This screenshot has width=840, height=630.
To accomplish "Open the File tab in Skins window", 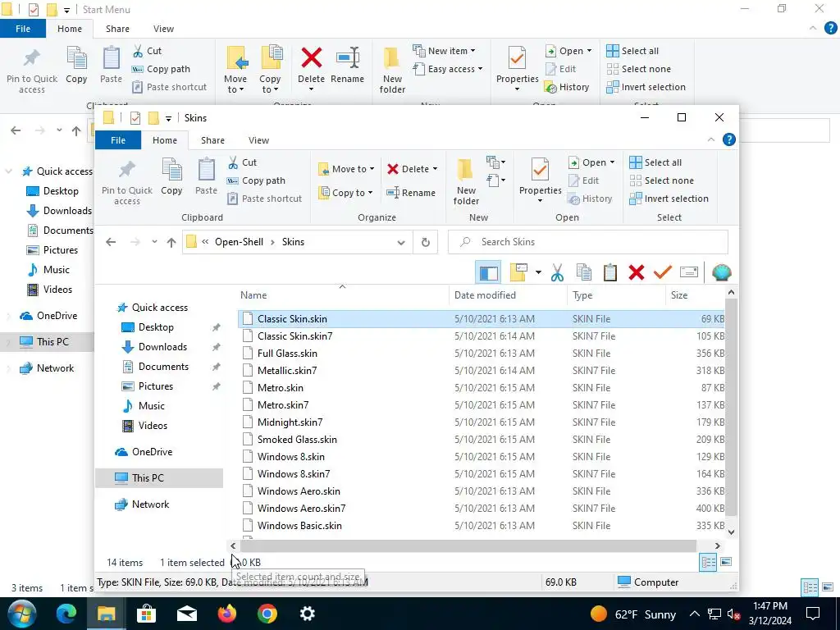I will click(x=118, y=140).
